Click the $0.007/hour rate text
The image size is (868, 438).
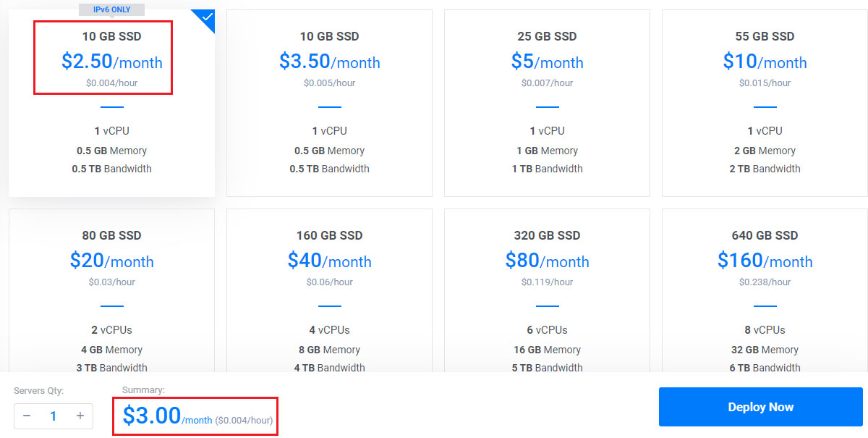point(547,83)
